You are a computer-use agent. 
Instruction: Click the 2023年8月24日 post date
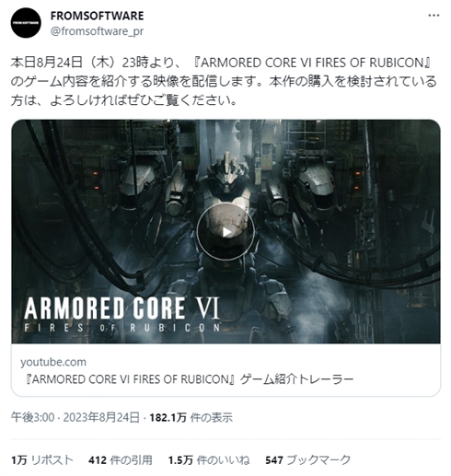[101, 417]
